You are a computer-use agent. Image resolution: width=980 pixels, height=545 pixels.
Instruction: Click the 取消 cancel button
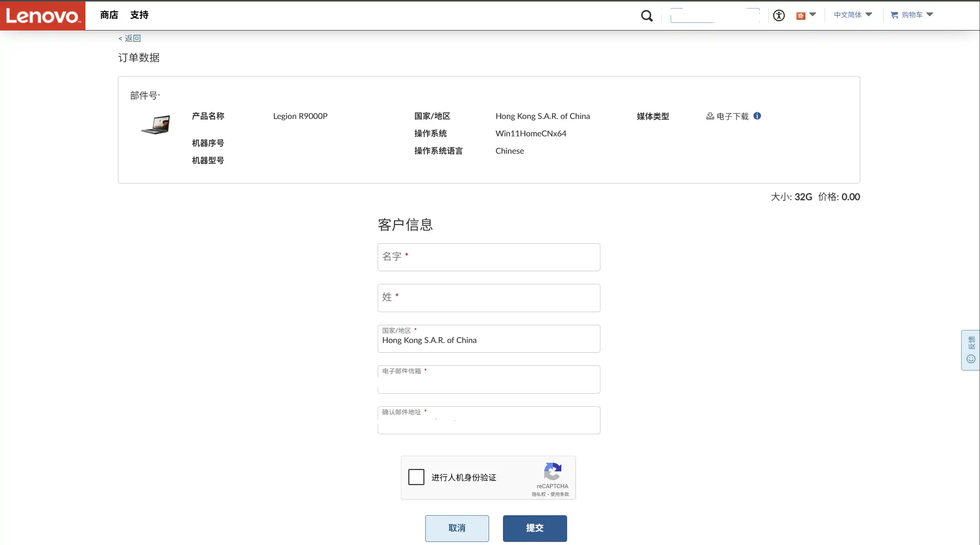[457, 528]
